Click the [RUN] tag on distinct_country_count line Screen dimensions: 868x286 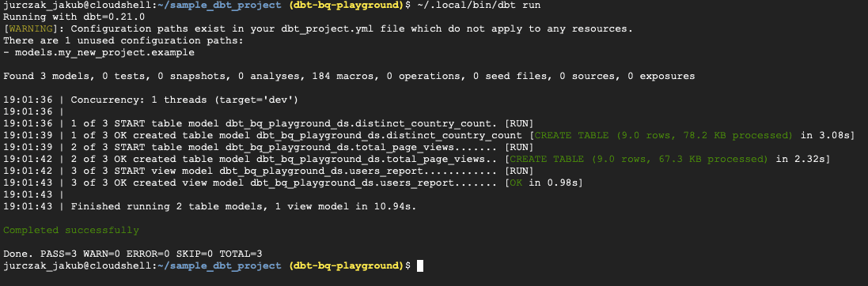coord(519,123)
